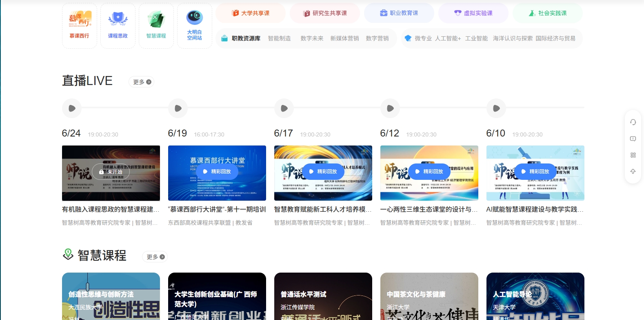The image size is (644, 320).
Task: Open the 职业教育课 category tab
Action: [x=399, y=13]
